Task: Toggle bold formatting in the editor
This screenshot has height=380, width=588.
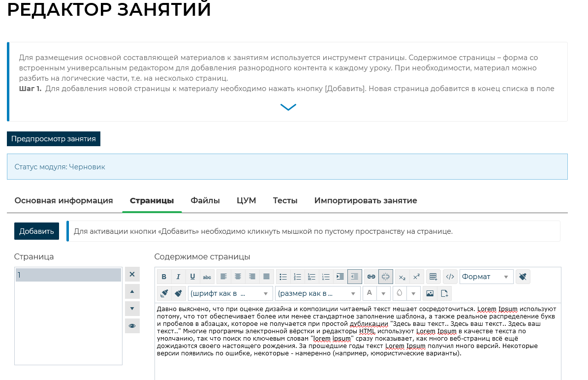Action: tap(164, 277)
